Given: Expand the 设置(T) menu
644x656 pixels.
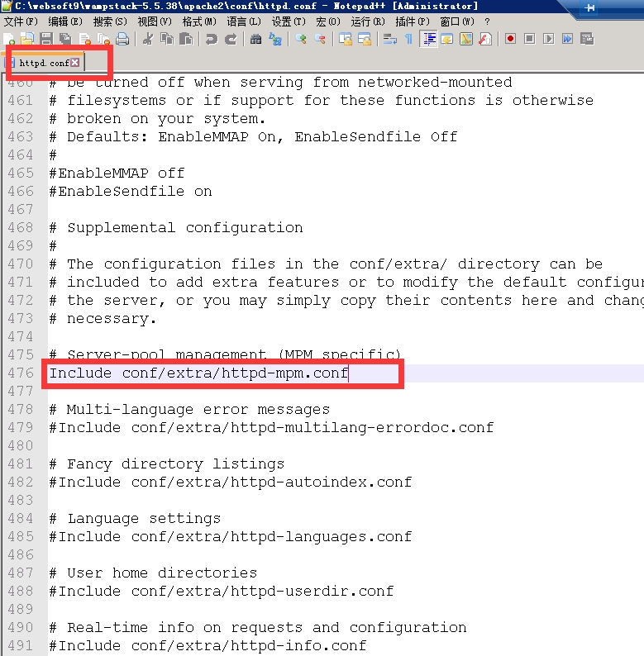Looking at the screenshot, I should pos(288,21).
